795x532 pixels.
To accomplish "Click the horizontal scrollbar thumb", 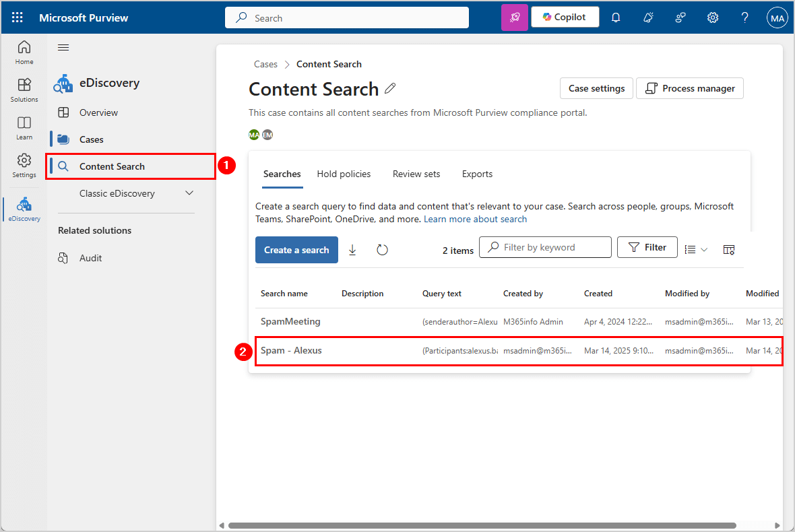I will pyautogui.click(x=482, y=525).
